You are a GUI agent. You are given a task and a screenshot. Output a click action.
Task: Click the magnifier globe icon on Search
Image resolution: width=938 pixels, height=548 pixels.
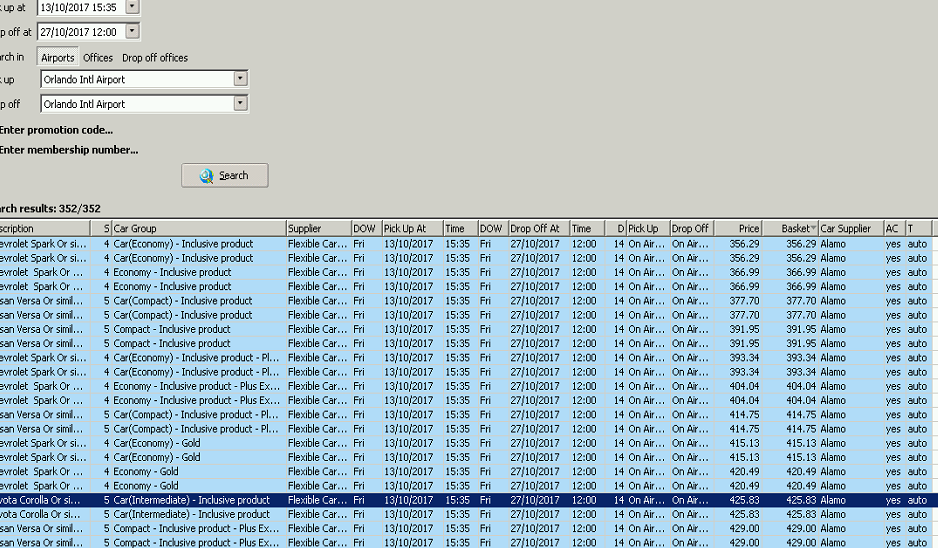pyautogui.click(x=206, y=176)
